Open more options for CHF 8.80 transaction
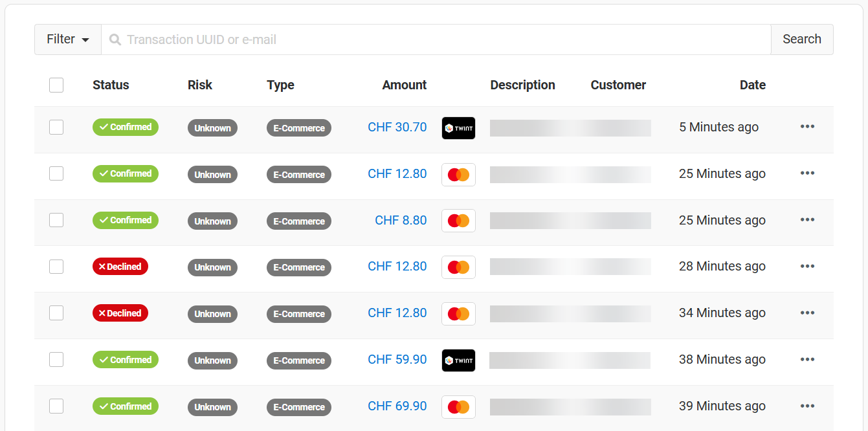 pyautogui.click(x=807, y=220)
